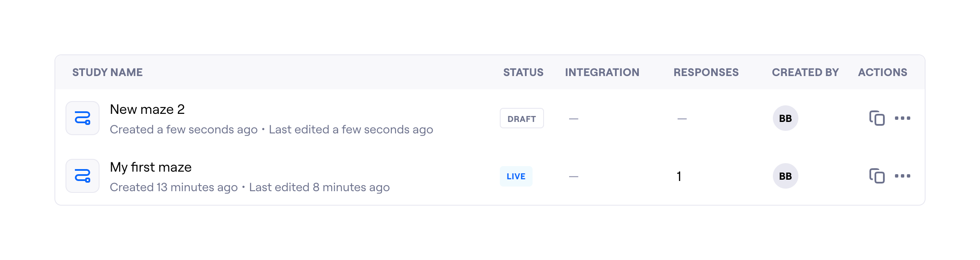Image resolution: width=980 pixels, height=260 pixels.
Task: Click the maze icon for My first maze
Action: coord(83,176)
